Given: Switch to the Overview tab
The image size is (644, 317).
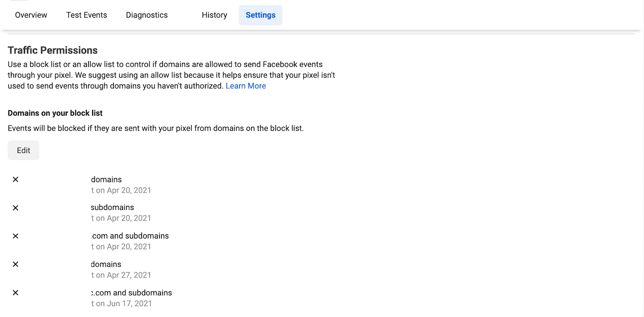Looking at the screenshot, I should [x=31, y=15].
